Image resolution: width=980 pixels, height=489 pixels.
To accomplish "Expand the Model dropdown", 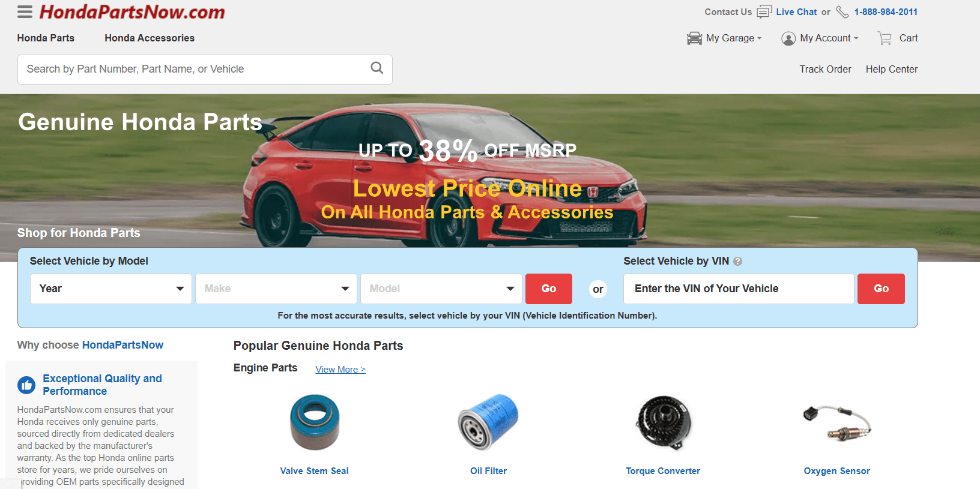I will point(441,289).
